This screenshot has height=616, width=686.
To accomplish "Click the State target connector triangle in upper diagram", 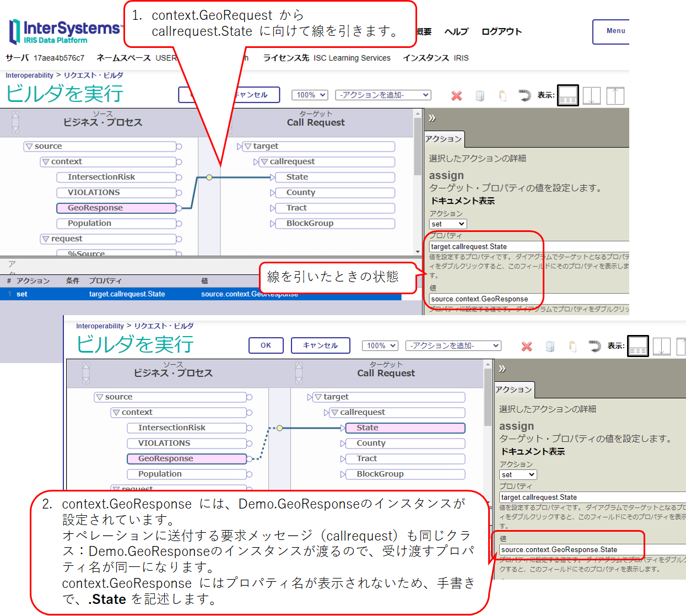I will pyautogui.click(x=273, y=177).
